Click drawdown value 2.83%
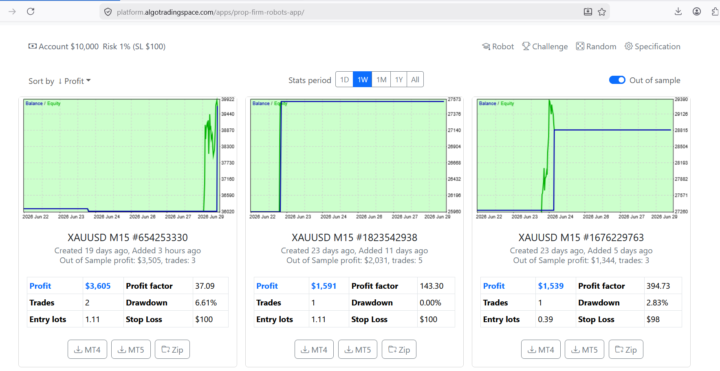720x371 pixels. pyautogui.click(x=657, y=303)
